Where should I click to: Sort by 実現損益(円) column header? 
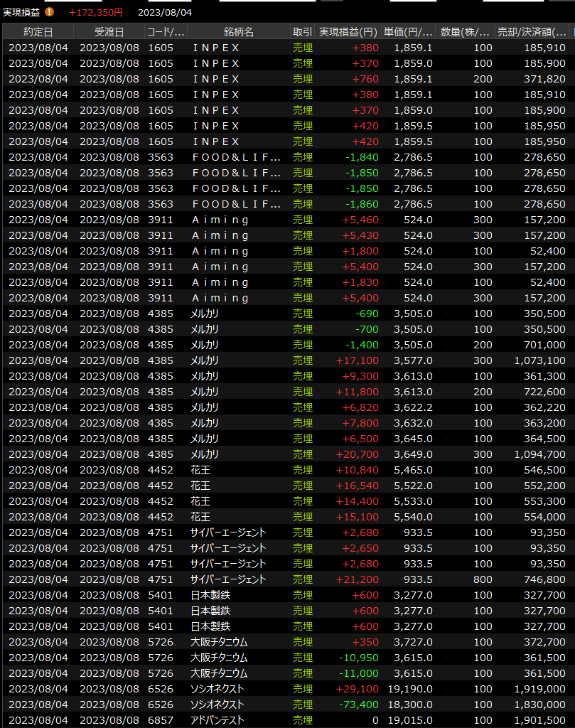click(348, 32)
